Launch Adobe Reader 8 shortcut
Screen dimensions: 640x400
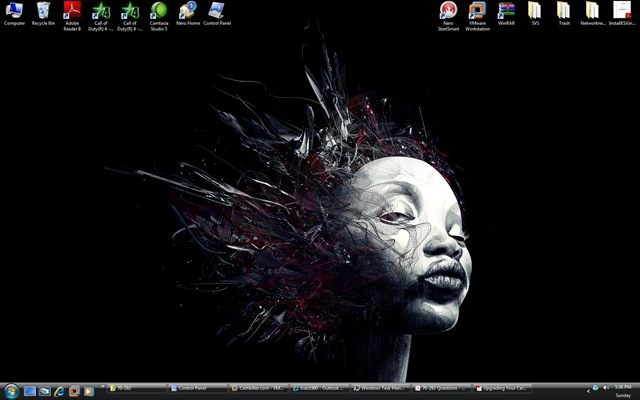(72, 16)
